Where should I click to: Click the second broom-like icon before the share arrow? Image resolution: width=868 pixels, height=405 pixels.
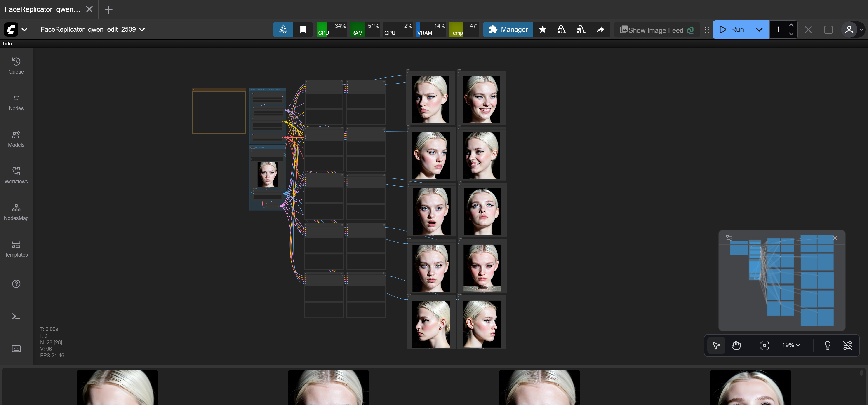click(581, 30)
